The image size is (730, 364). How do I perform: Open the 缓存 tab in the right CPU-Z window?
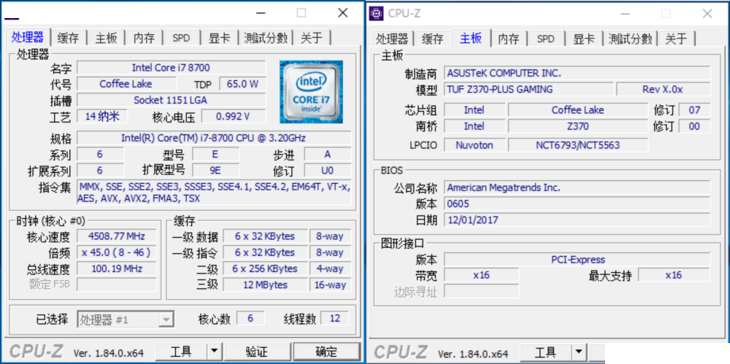[433, 39]
